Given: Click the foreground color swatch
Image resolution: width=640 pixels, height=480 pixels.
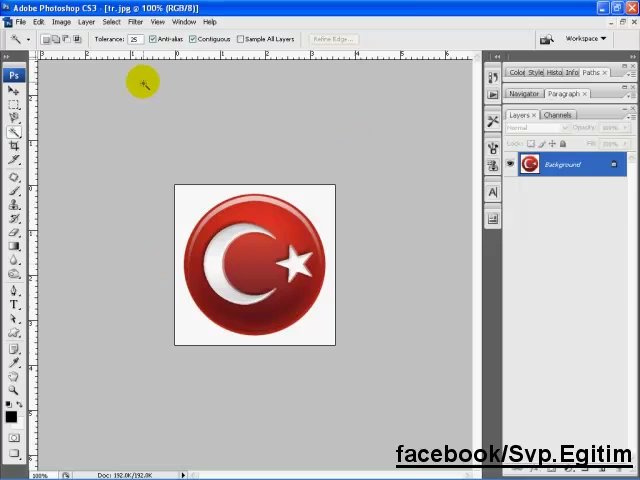Looking at the screenshot, I should click(11, 417).
